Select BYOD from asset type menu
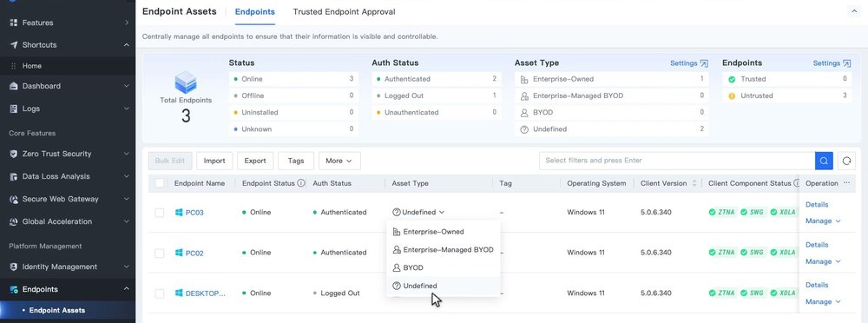The height and width of the screenshot is (323, 868). 444,267
